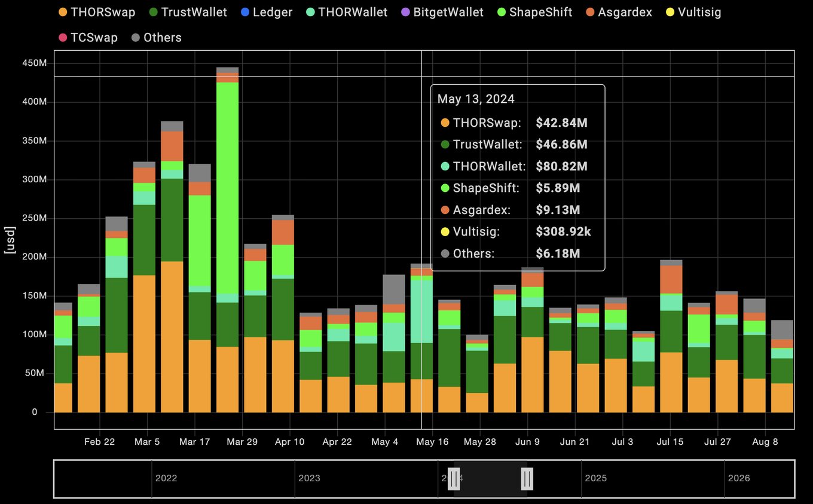Click the 'Feb 22' x-axis label

tap(99, 442)
